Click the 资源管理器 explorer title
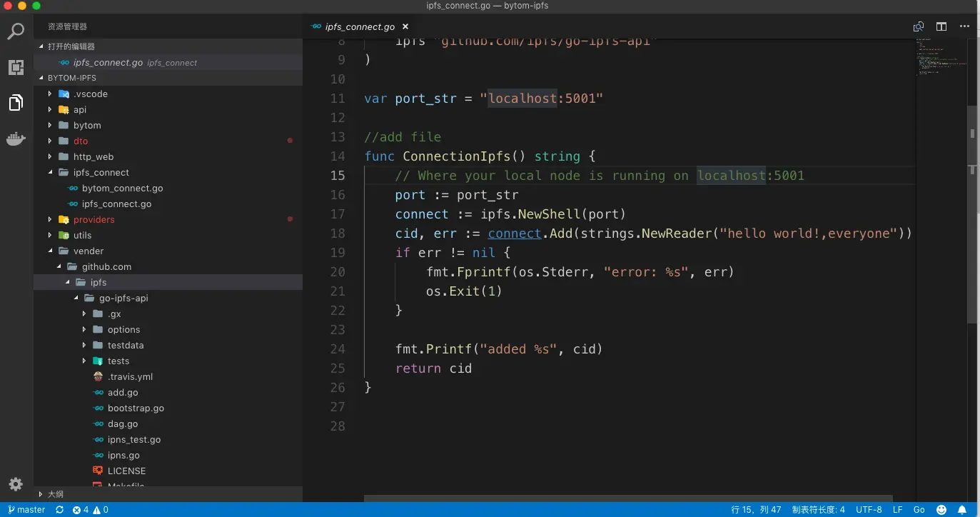This screenshot has width=980, height=517. (x=68, y=26)
